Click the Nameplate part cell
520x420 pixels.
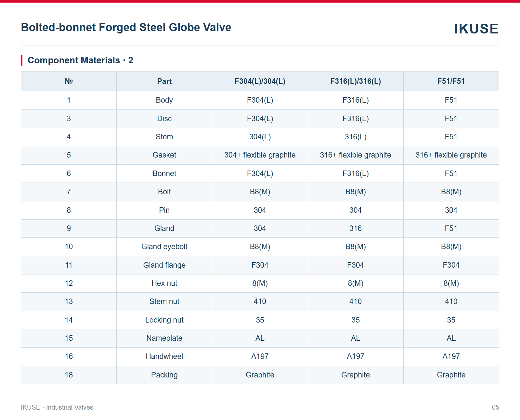[164, 338]
